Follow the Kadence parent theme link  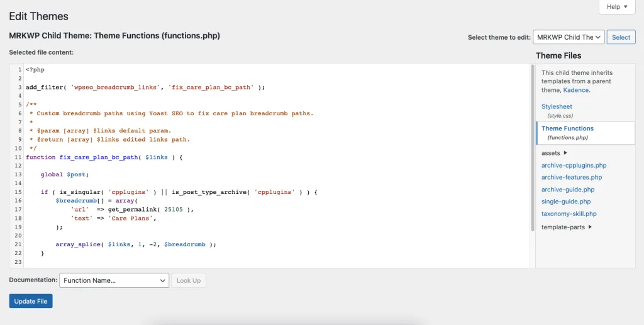[576, 89]
